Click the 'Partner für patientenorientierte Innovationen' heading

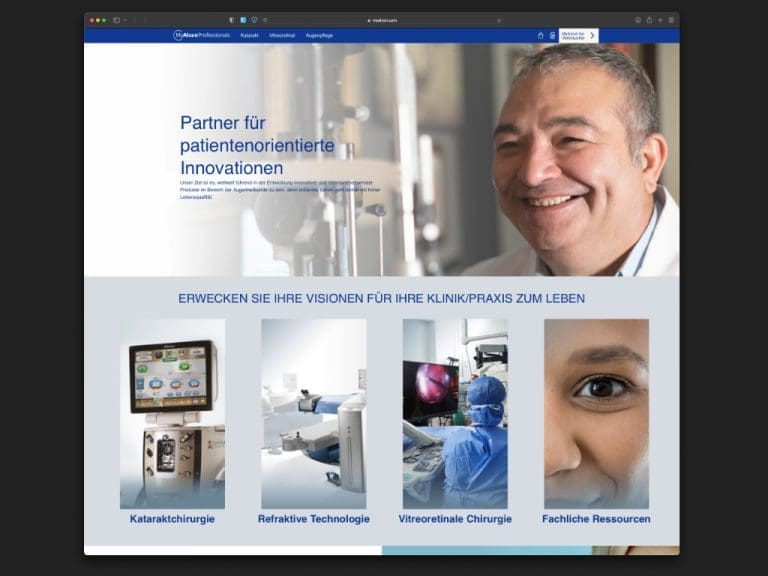click(x=257, y=145)
